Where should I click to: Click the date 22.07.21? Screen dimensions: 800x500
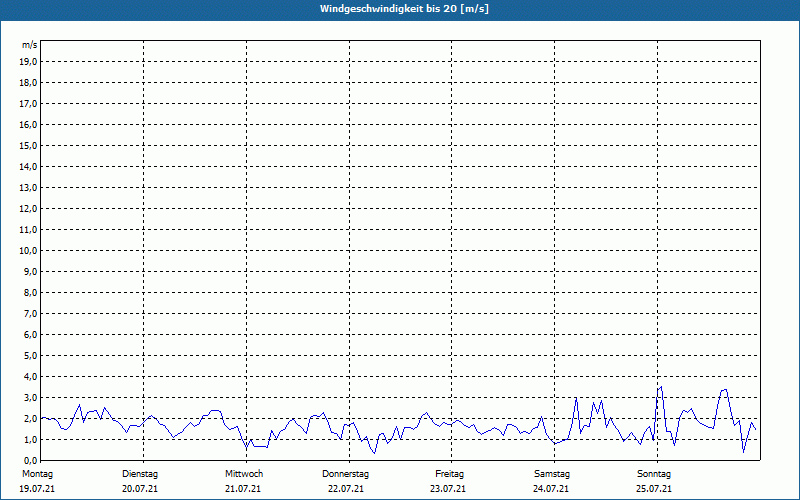346,489
